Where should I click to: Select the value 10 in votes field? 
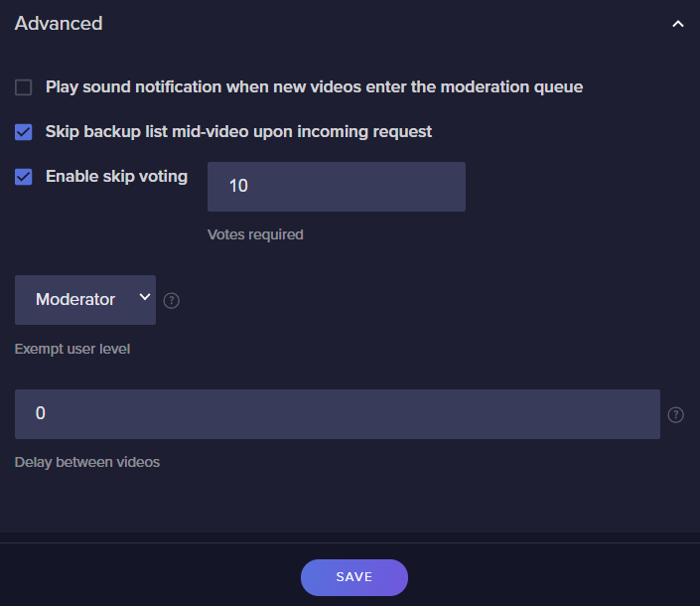[x=238, y=186]
